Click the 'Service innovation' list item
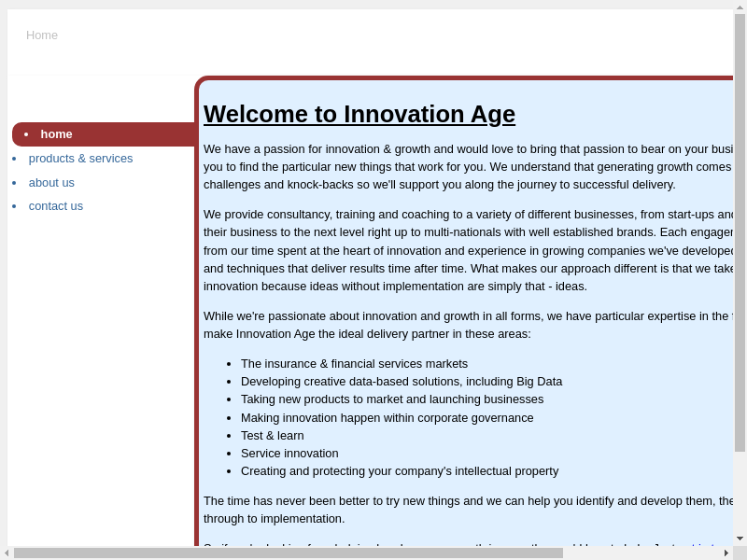Image resolution: width=747 pixels, height=560 pixels. [289, 454]
